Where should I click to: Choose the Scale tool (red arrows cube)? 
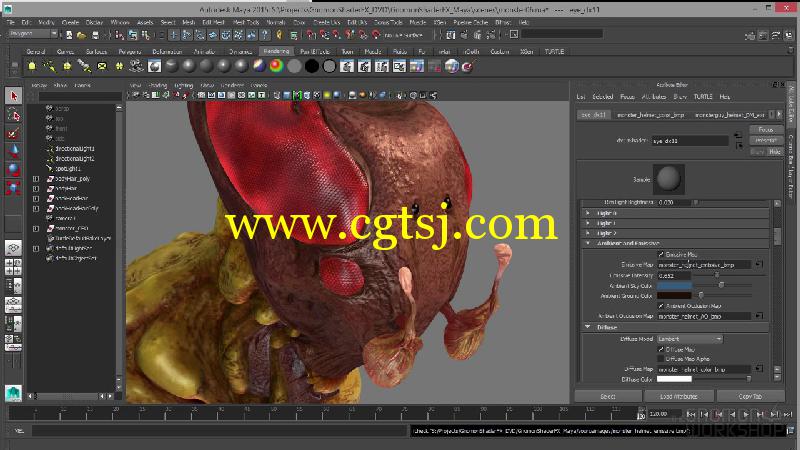coord(13,188)
